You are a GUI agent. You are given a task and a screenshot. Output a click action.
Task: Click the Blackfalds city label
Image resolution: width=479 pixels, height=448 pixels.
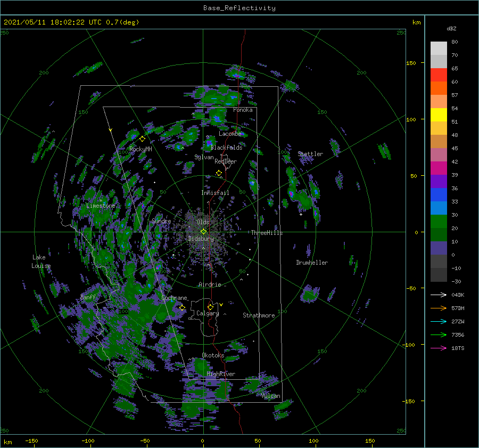226,148
